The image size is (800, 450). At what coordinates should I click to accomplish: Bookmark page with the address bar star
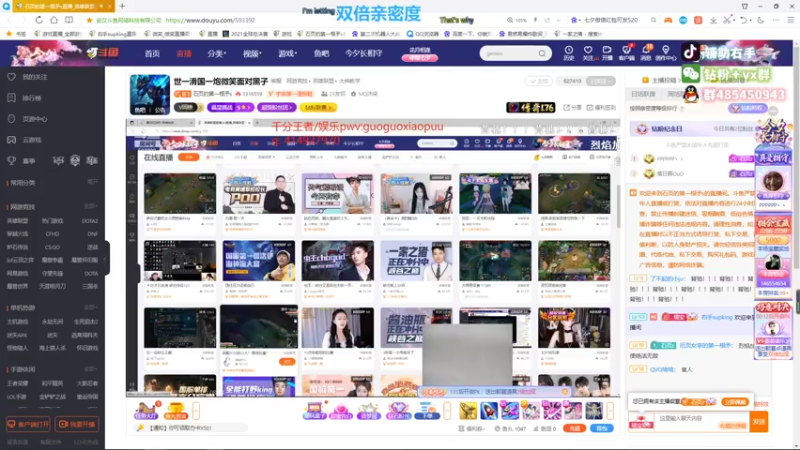point(89,20)
